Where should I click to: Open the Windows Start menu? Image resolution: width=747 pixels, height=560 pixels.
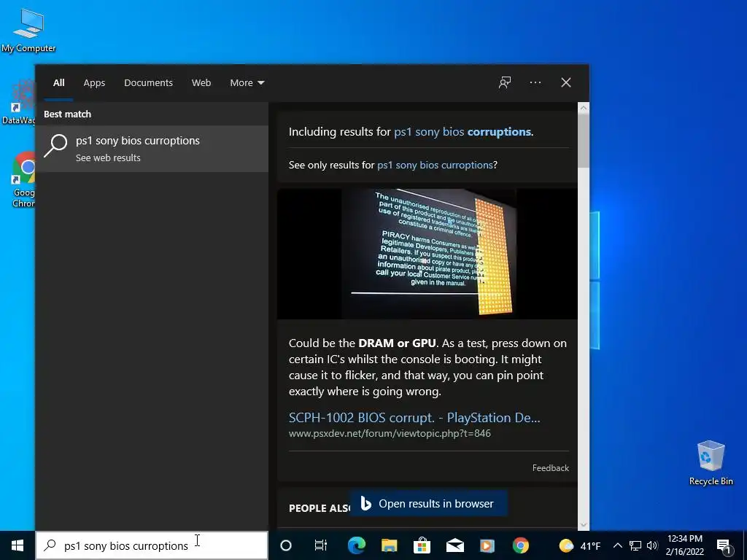coord(18,545)
